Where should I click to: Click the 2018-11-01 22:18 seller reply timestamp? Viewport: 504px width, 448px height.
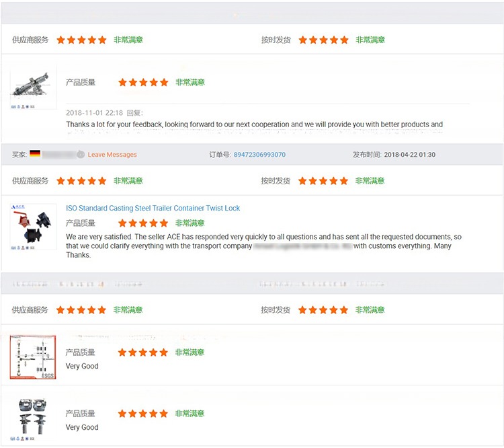point(94,113)
